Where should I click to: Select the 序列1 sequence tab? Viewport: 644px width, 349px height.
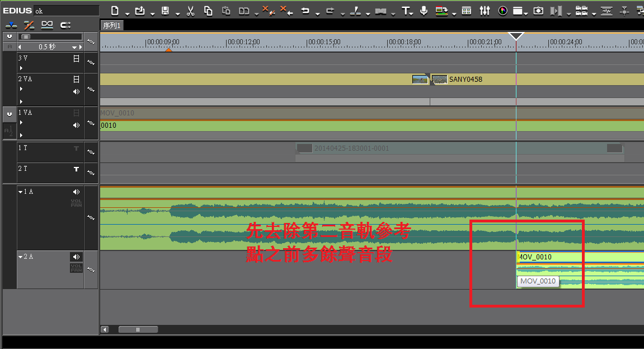point(112,25)
